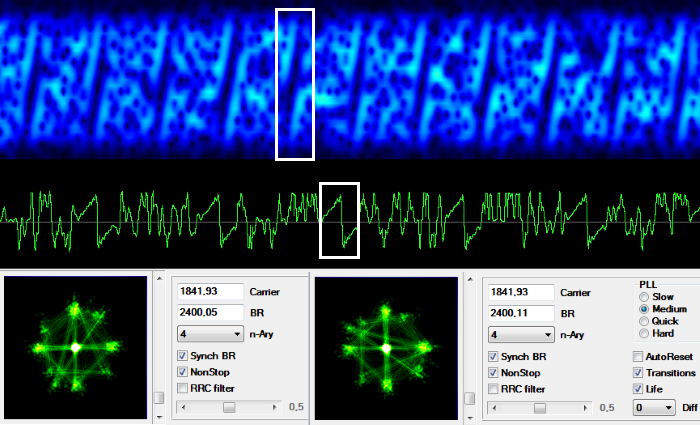
Task: Open the right panel n-Ary dropdown
Action: pyautogui.click(x=521, y=335)
